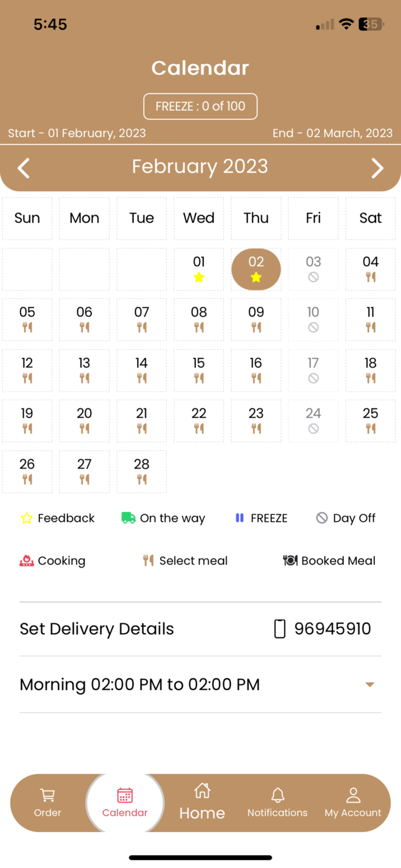Select the Calendar tab

(125, 803)
